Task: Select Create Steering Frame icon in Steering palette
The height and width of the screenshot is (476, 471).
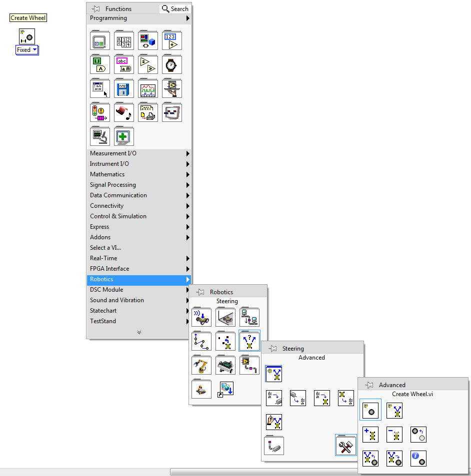Action: [273, 374]
